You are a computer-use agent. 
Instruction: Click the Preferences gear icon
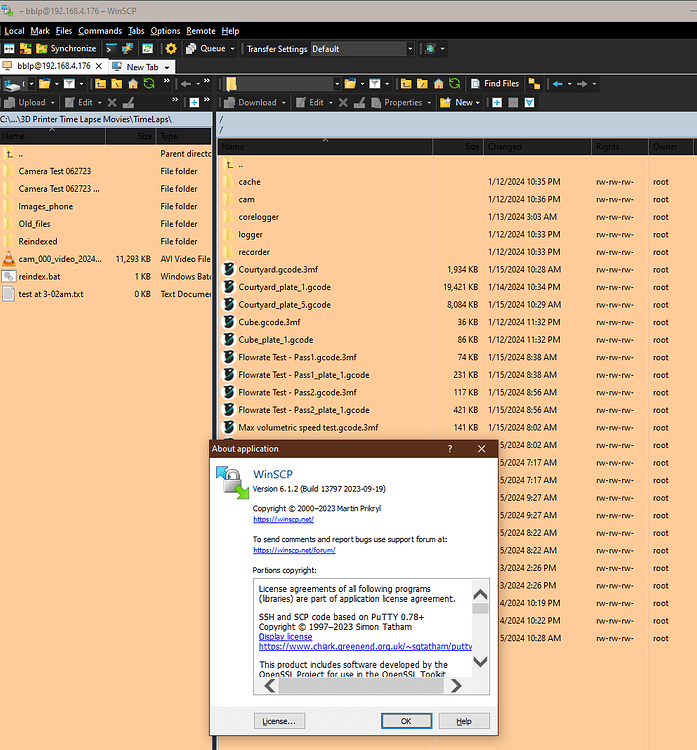tap(171, 49)
